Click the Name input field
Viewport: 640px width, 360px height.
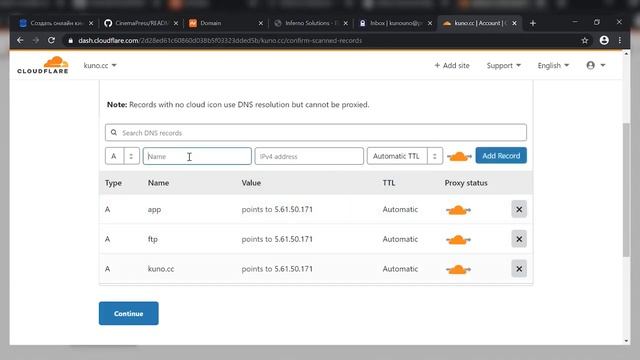tap(197, 156)
